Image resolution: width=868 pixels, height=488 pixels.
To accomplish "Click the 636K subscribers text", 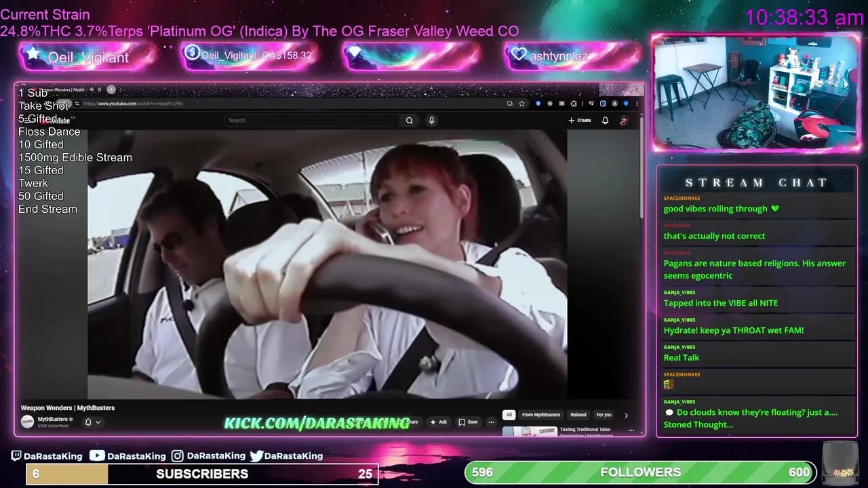I will pos(53,426).
